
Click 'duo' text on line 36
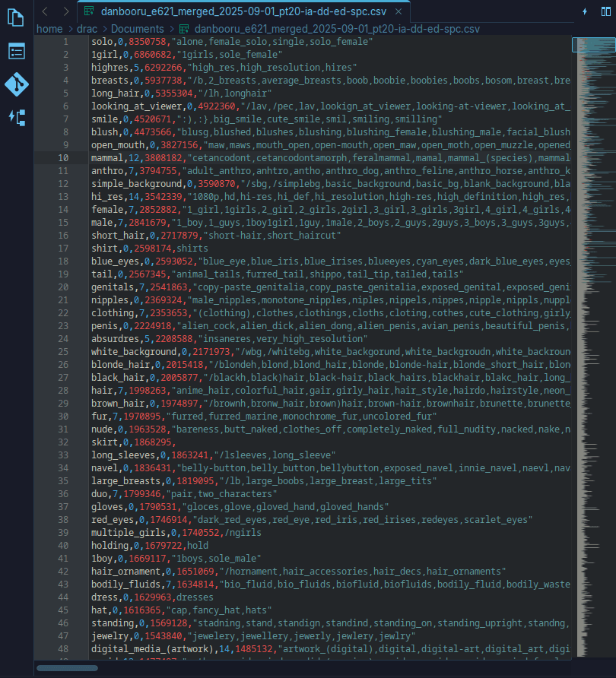[x=99, y=494]
